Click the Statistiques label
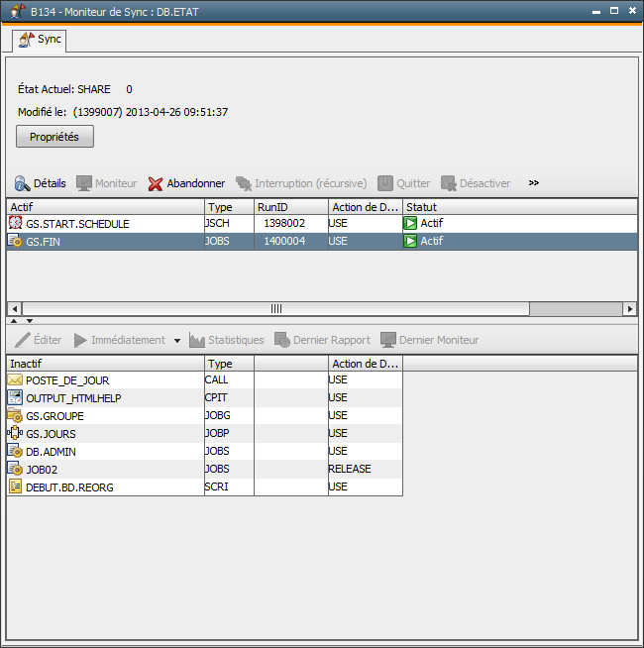Image resolution: width=644 pixels, height=648 pixels. (236, 340)
